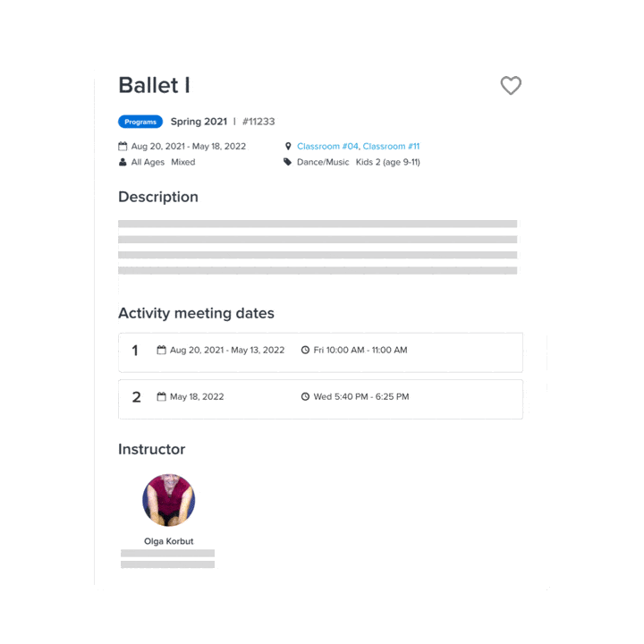This screenshot has height=644, width=644.
Task: Click calendar icon in meeting date row 1
Action: tap(162, 350)
